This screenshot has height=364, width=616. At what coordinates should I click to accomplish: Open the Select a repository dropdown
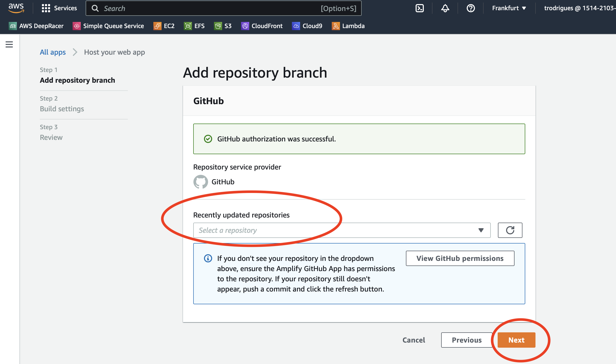click(342, 230)
